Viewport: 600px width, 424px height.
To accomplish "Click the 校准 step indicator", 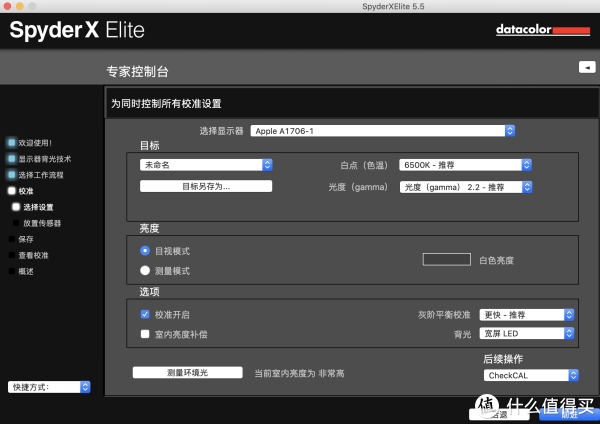I will coord(11,191).
